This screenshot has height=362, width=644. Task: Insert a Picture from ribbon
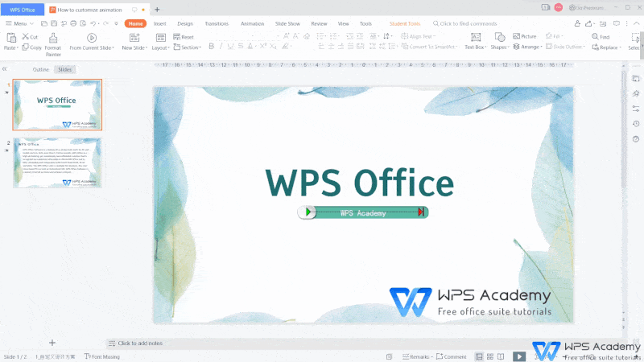click(x=525, y=36)
